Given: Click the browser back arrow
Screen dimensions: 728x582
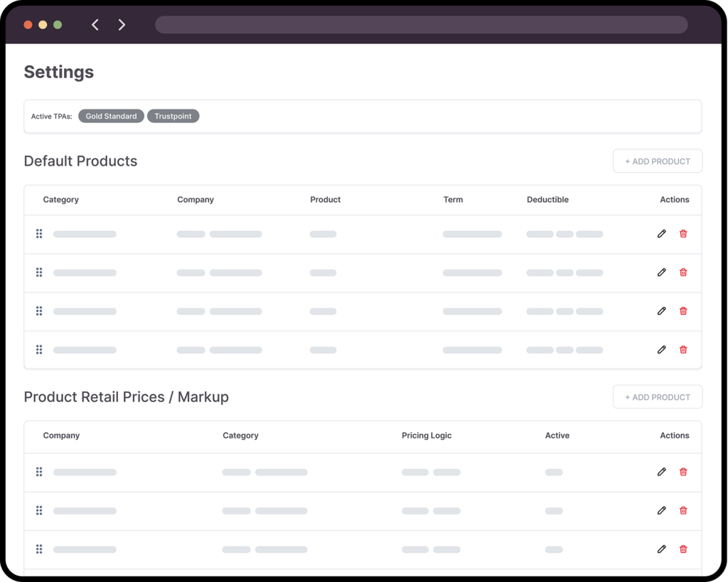Looking at the screenshot, I should (x=95, y=25).
